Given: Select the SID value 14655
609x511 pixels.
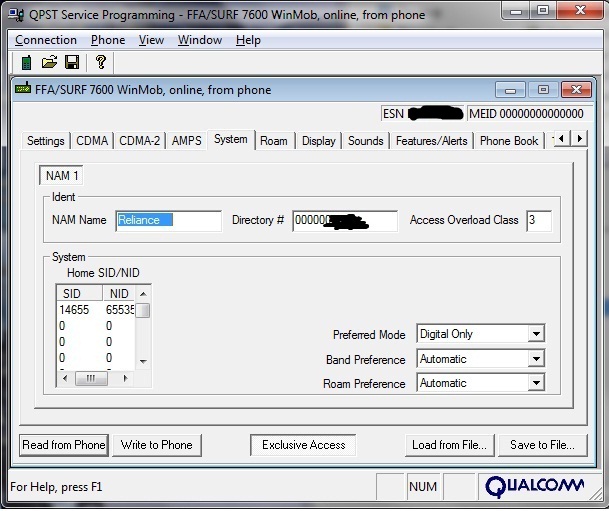Looking at the screenshot, I should [74, 310].
